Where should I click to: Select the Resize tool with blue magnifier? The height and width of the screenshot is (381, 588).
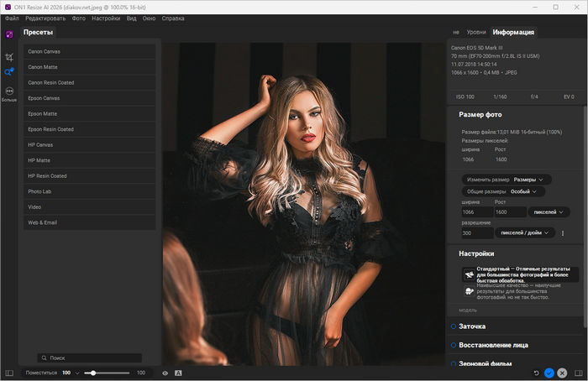[8, 72]
